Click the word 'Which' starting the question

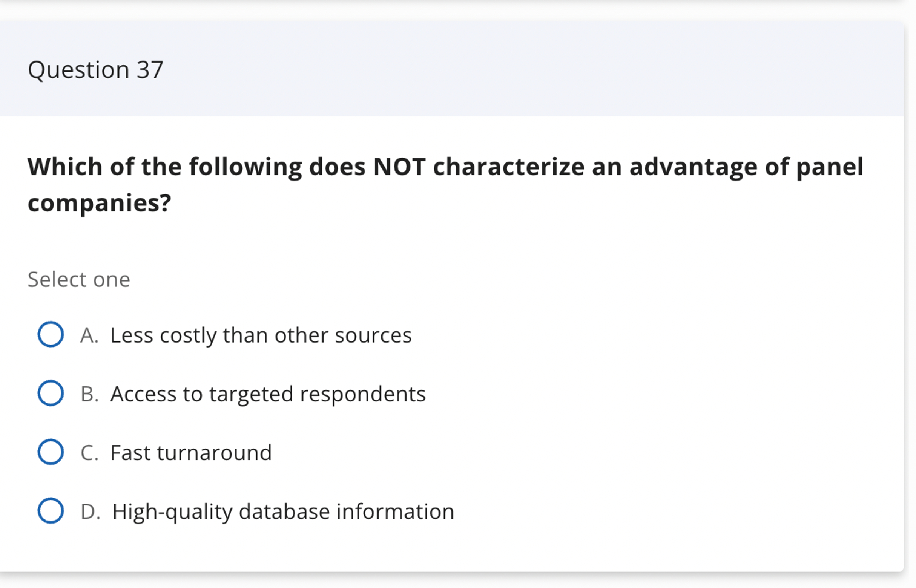pyautogui.click(x=65, y=167)
